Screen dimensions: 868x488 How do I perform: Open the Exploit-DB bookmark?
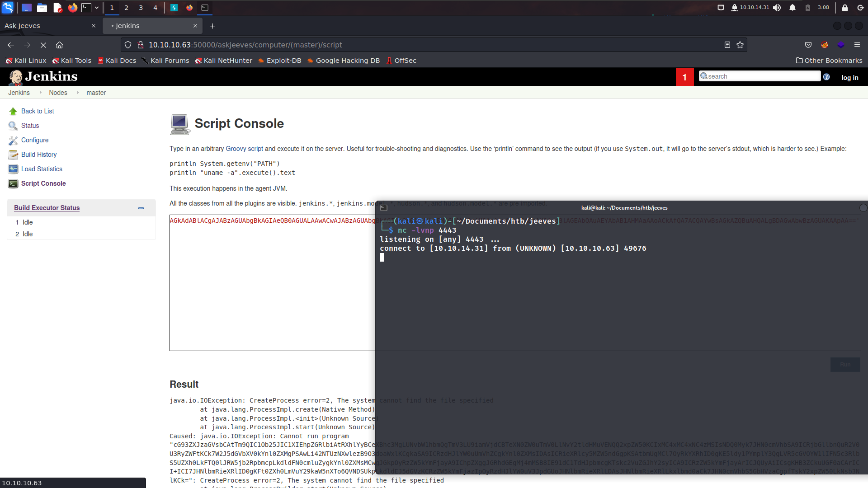pyautogui.click(x=279, y=61)
